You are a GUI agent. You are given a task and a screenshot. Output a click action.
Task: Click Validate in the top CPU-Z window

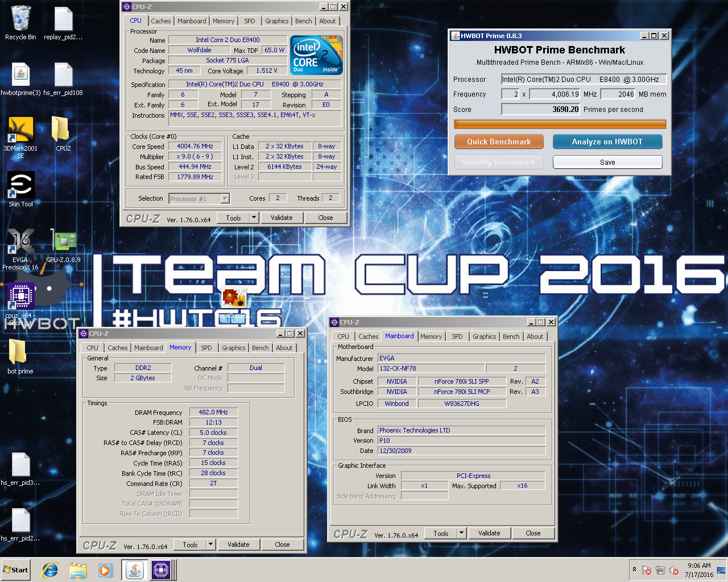pos(282,218)
